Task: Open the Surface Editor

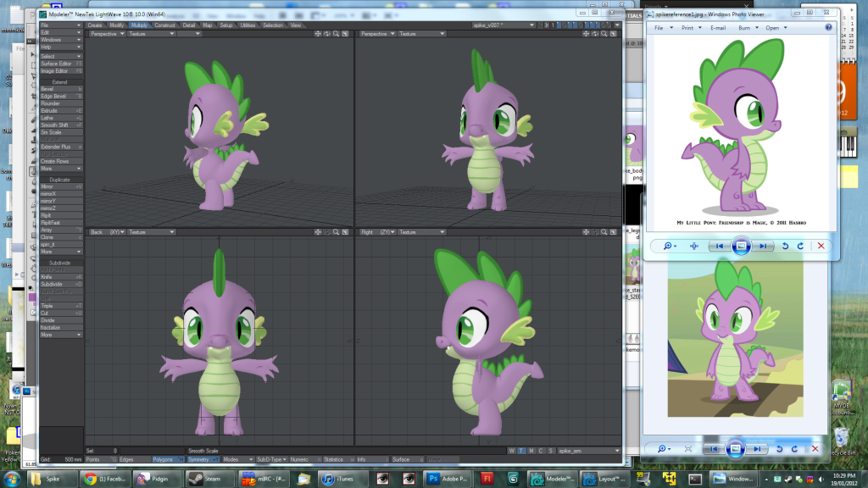Action: click(61, 64)
